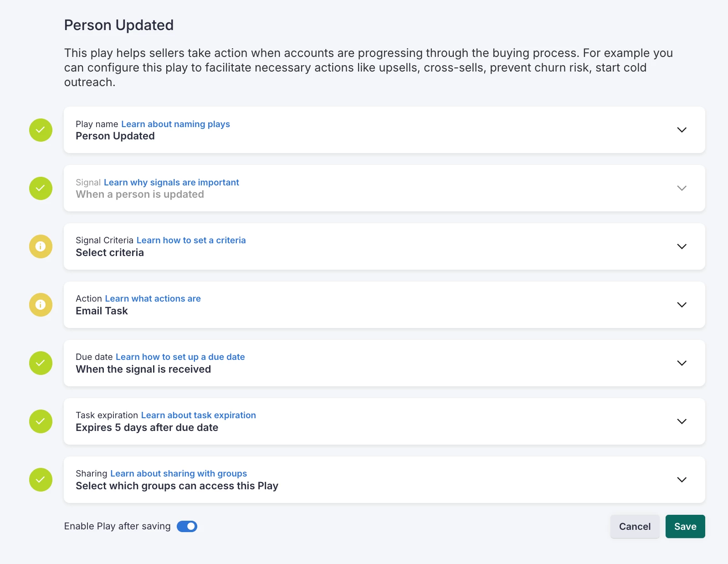Click green check icon beside Play name
This screenshot has width=728, height=564.
(x=41, y=130)
